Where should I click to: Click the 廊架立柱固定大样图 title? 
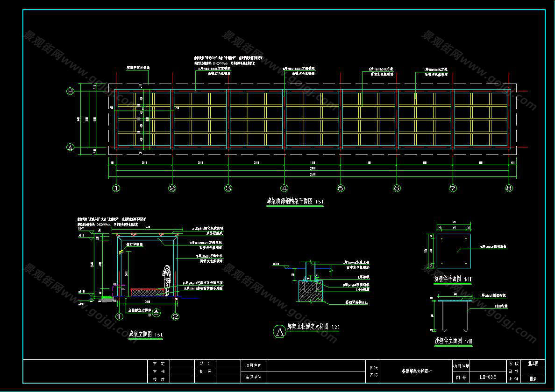(308, 327)
